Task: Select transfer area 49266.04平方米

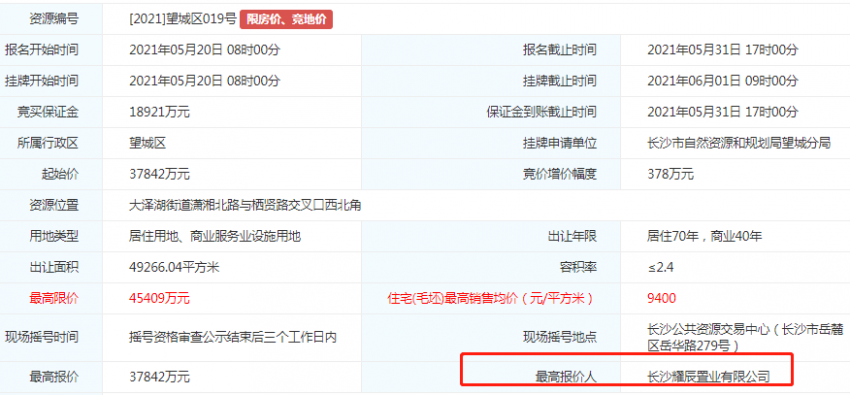Action: (174, 268)
